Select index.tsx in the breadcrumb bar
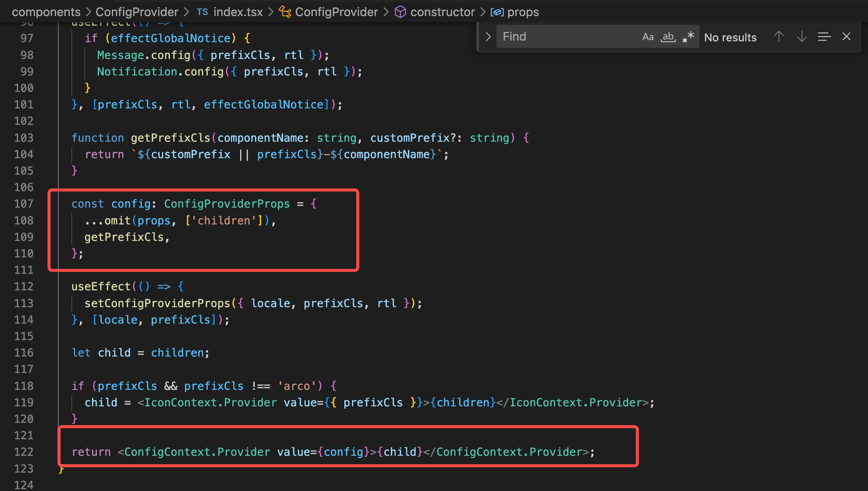868x491 pixels. [237, 11]
